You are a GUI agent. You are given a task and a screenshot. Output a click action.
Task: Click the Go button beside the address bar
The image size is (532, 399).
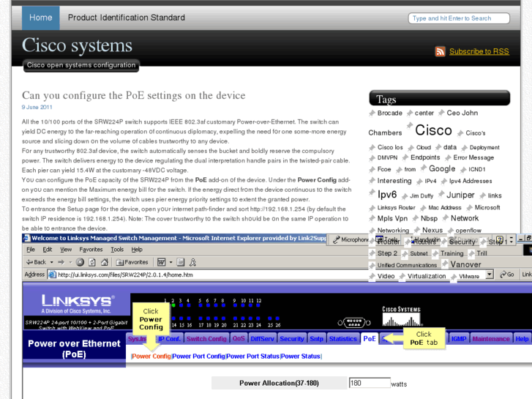(507, 275)
